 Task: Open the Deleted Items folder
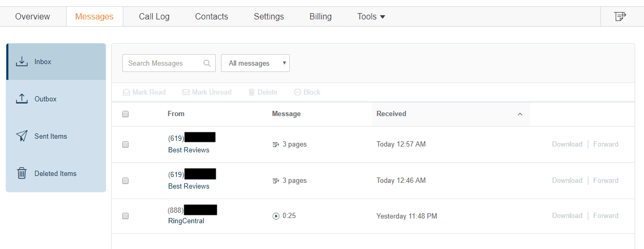tap(56, 173)
